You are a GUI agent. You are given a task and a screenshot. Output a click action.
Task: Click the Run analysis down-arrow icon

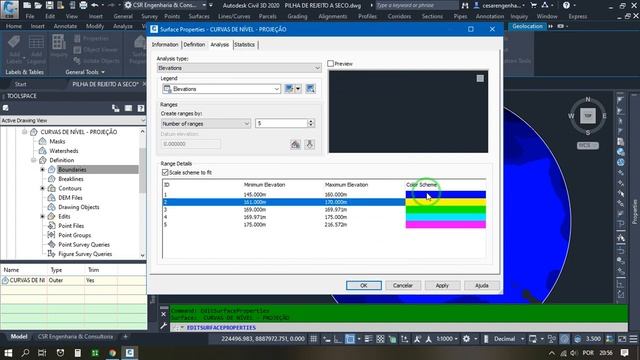(309, 144)
